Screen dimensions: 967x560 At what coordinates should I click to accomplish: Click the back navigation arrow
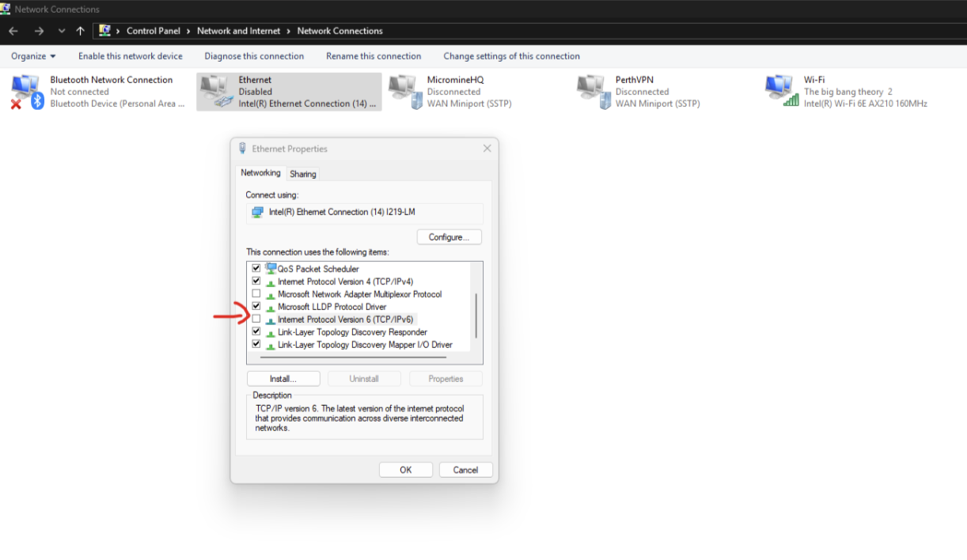click(13, 31)
